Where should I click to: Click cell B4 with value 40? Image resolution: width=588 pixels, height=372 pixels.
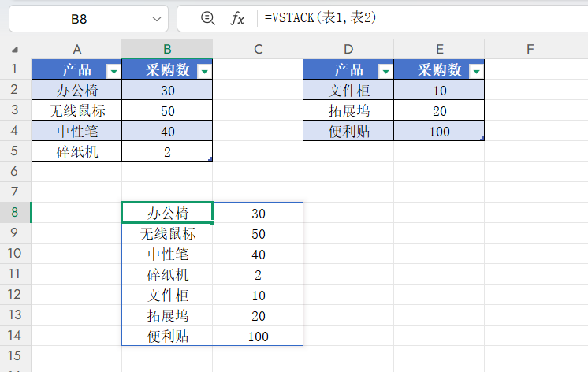click(x=167, y=131)
